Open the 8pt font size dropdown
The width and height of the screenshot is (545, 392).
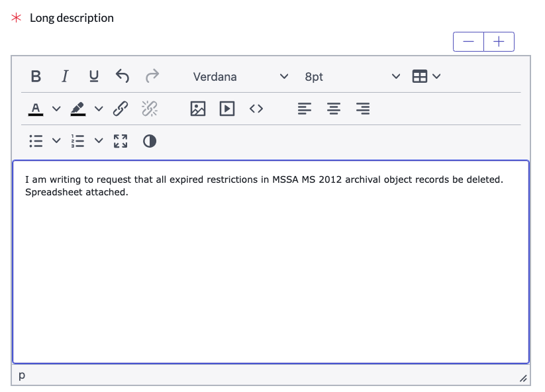[x=352, y=76]
